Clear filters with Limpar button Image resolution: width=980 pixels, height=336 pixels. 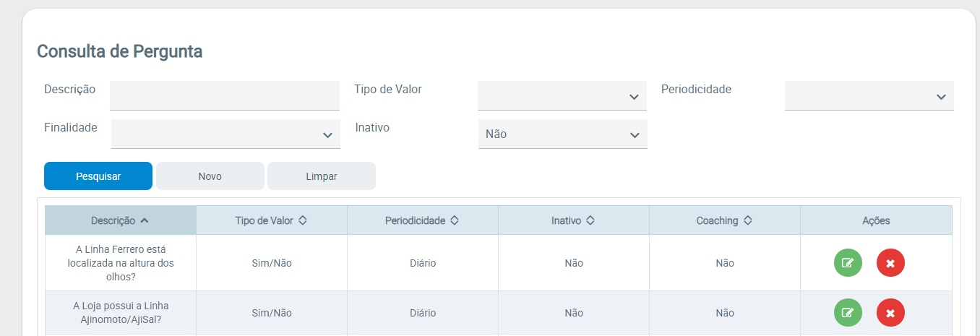pyautogui.click(x=321, y=176)
